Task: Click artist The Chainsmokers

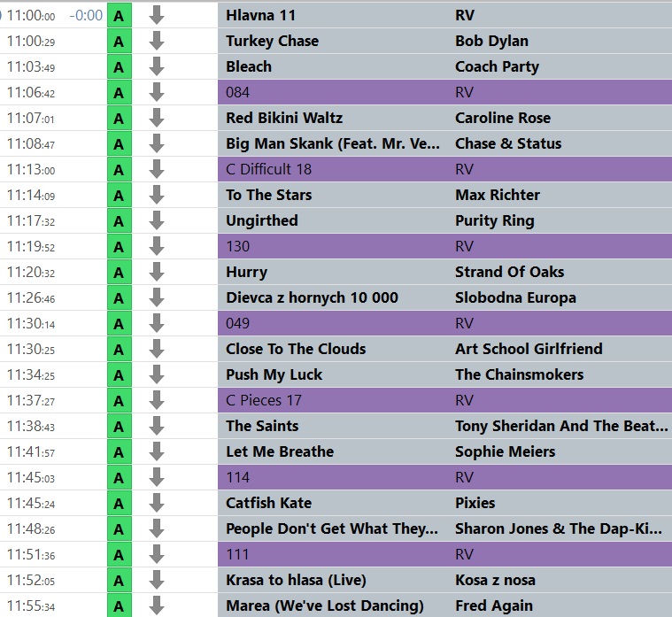Action: pos(520,375)
